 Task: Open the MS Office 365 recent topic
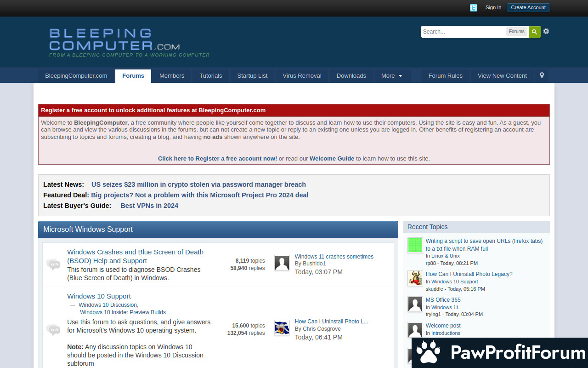pyautogui.click(x=443, y=300)
